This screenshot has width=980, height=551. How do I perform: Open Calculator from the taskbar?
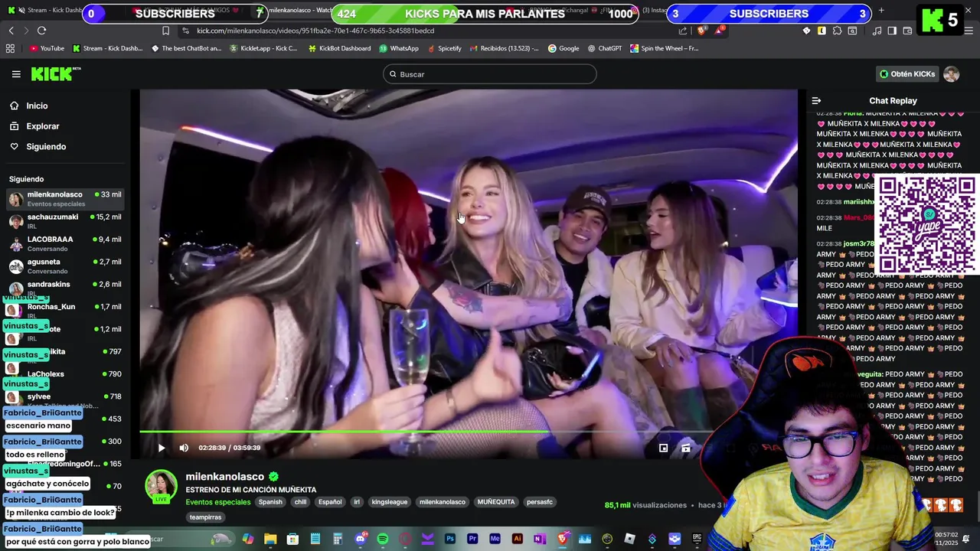(x=338, y=540)
